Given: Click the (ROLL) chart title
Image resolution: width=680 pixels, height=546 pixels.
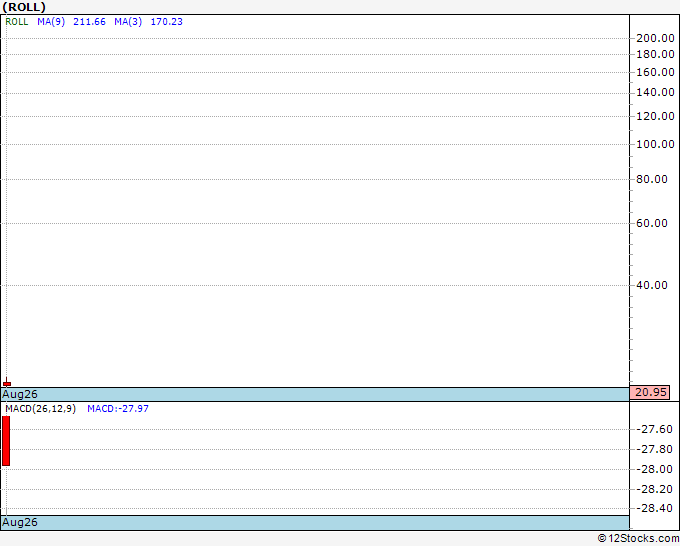Looking at the screenshot, I should (x=24, y=7).
